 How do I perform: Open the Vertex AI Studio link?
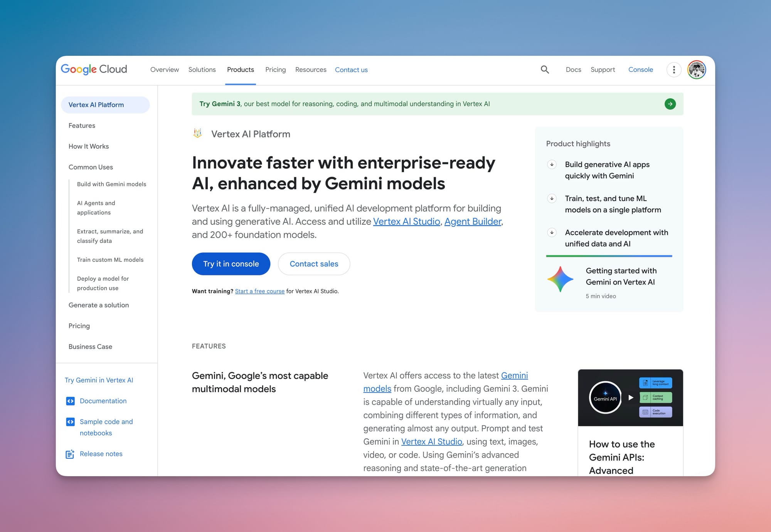click(x=406, y=222)
